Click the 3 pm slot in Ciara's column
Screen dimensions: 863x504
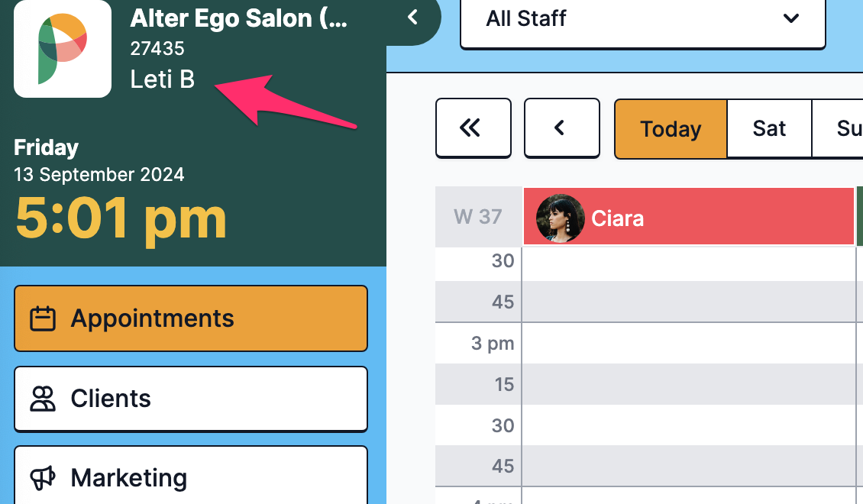click(x=689, y=343)
